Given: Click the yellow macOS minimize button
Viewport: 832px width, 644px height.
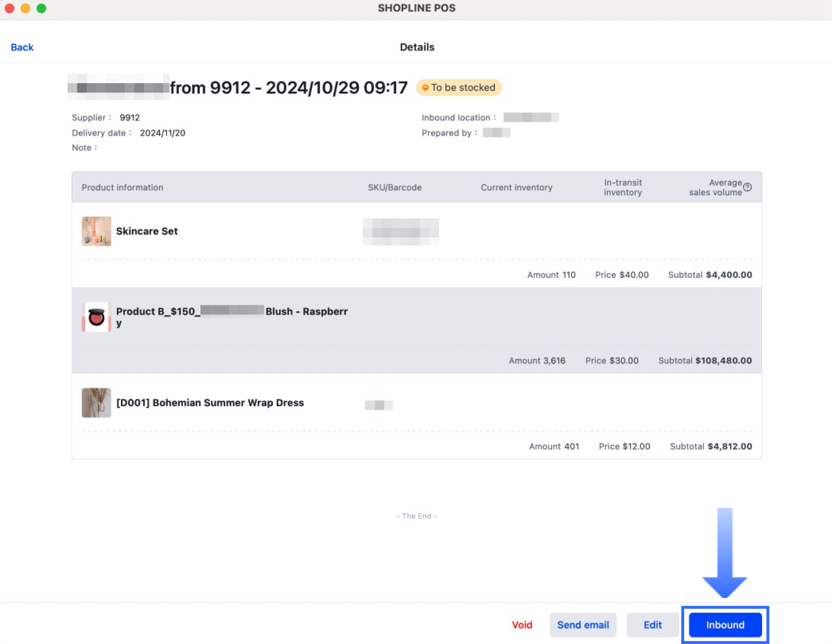Looking at the screenshot, I should 25,8.
